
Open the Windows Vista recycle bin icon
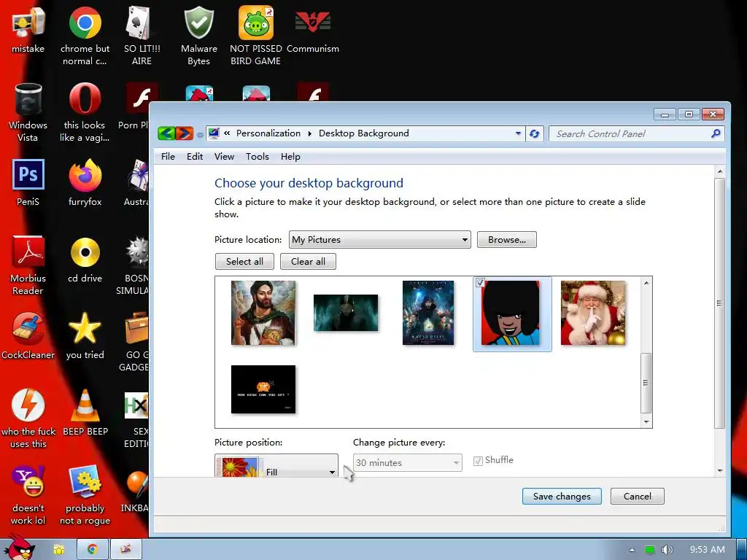(28, 112)
